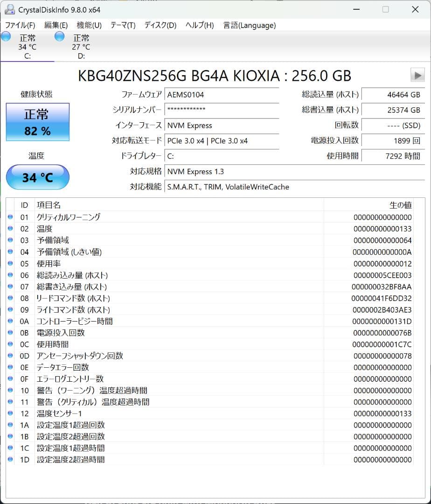Select raw value 00000005CEE003
Viewport: 431px width, 504px height.
382,275
